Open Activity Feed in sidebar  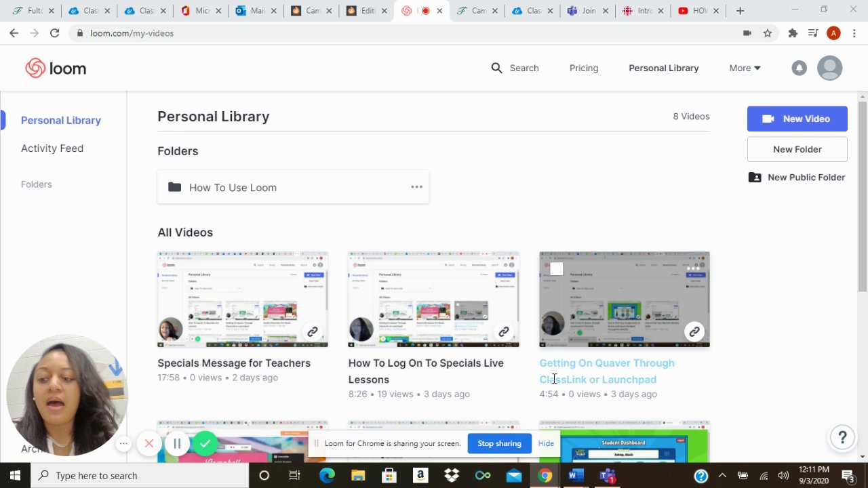[x=52, y=148]
